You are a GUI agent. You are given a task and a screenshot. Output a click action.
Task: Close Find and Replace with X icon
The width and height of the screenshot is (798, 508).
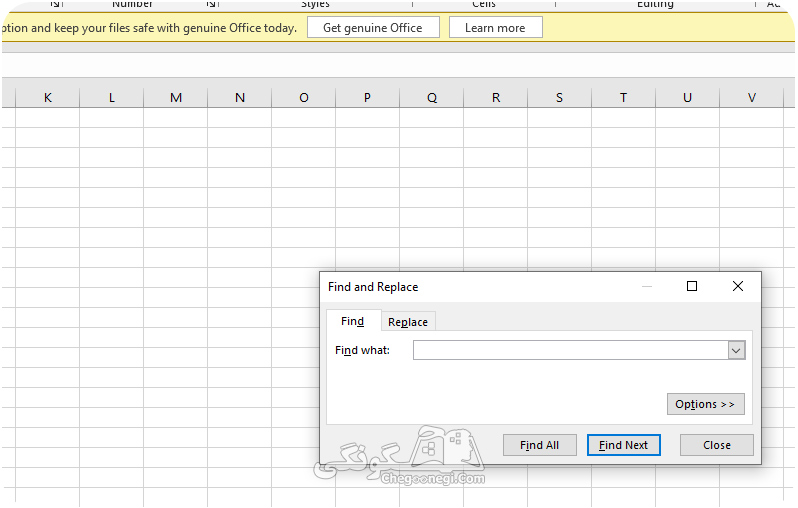click(x=737, y=286)
